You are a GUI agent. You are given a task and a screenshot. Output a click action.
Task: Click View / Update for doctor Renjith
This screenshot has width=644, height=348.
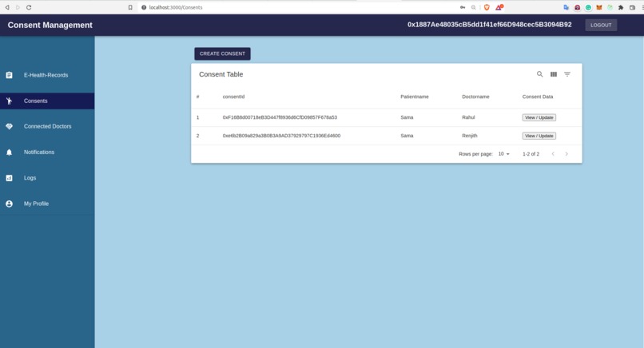[x=539, y=136]
